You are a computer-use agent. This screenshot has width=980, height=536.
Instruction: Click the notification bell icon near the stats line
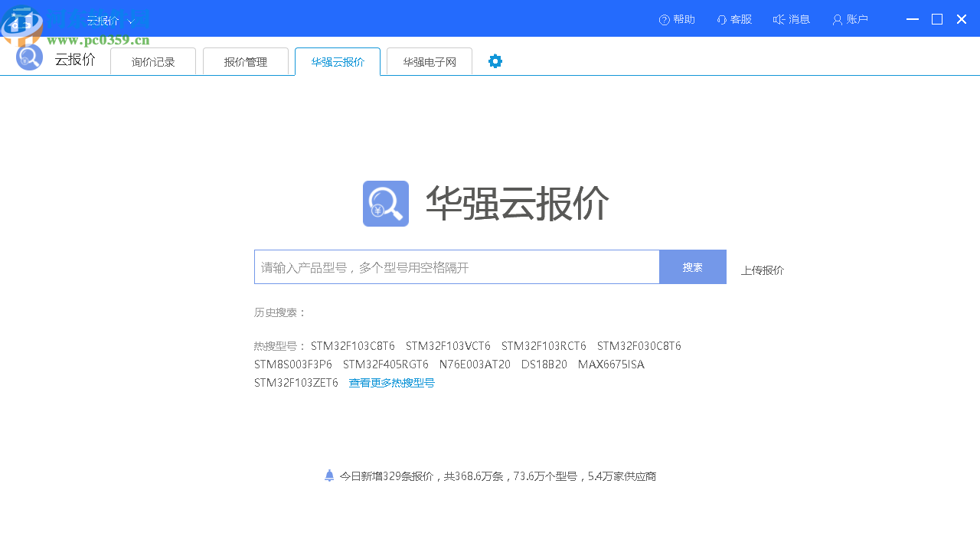coord(330,476)
